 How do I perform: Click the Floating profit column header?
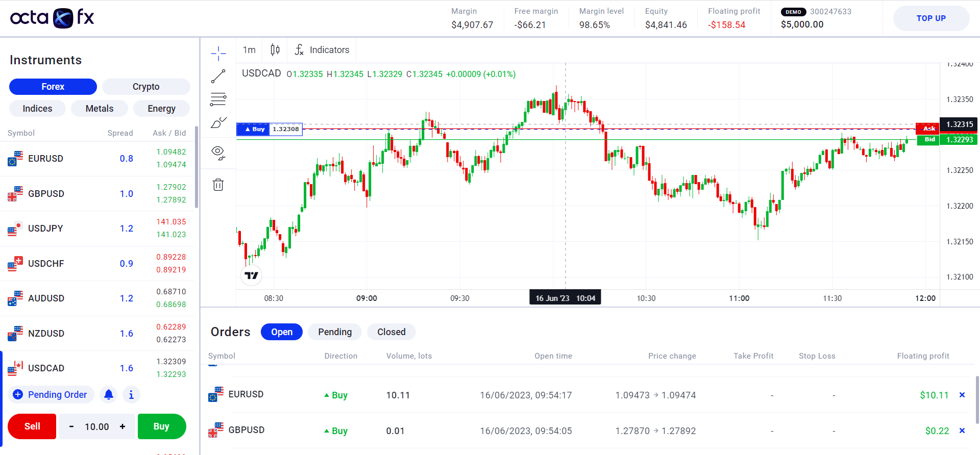pyautogui.click(x=923, y=356)
